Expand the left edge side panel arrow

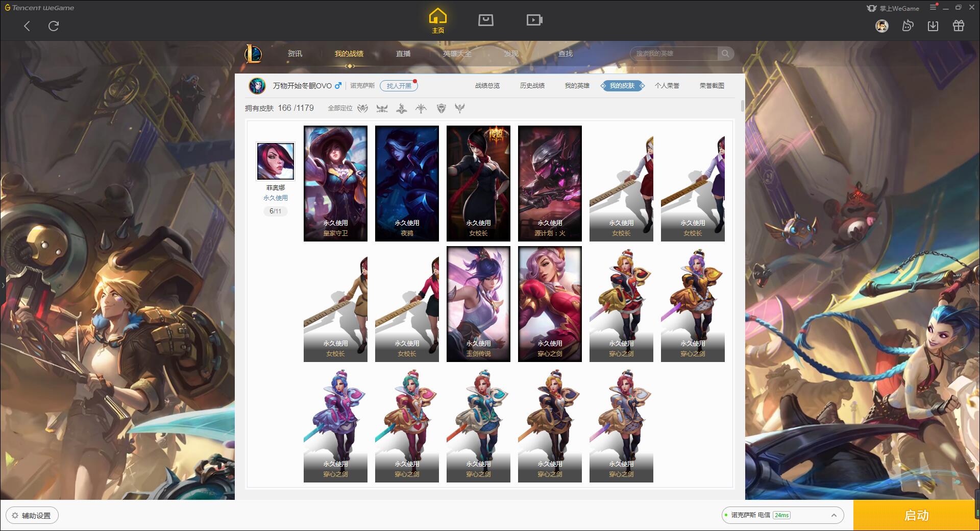3,285
